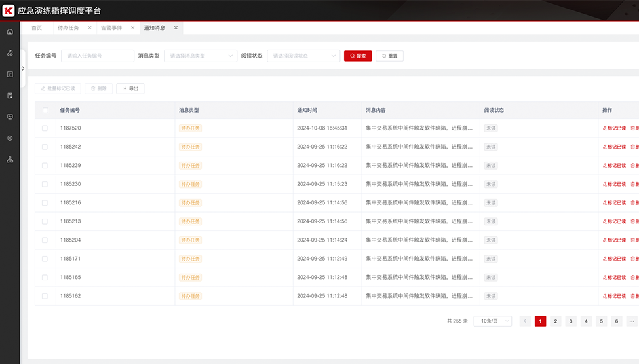Click the red 搜索 button

pyautogui.click(x=358, y=56)
